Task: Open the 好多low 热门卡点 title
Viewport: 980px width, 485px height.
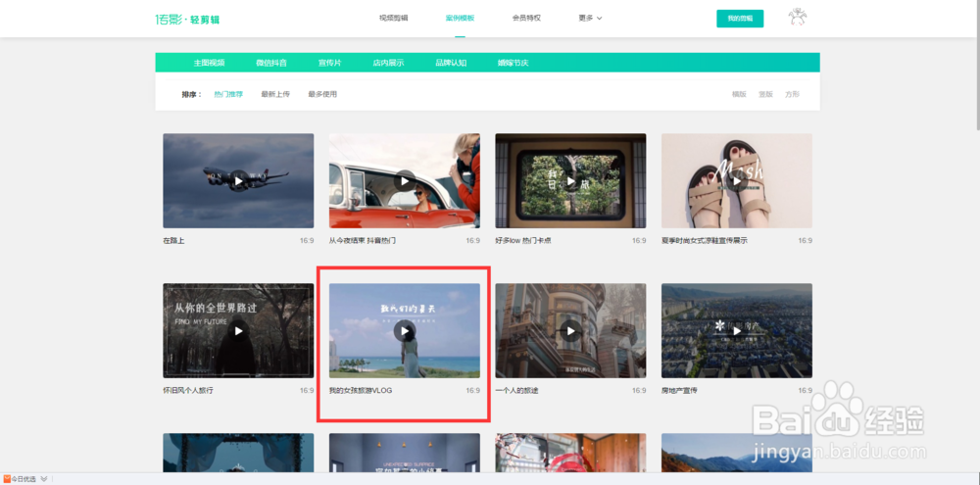Action: [x=523, y=241]
